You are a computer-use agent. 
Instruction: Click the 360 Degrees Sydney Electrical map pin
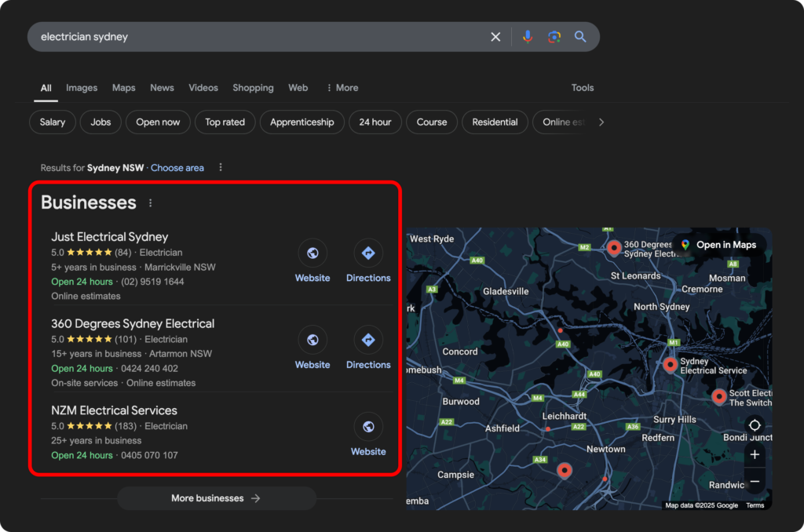click(x=614, y=248)
